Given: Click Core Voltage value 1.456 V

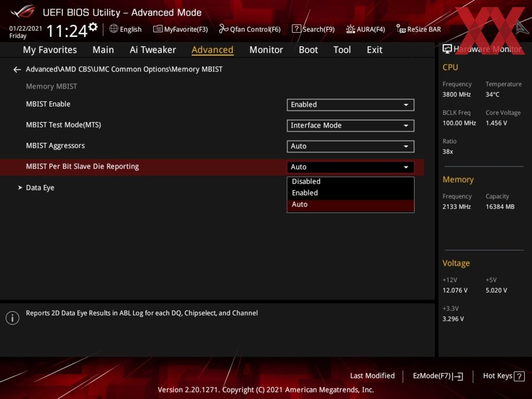Looking at the screenshot, I should (496, 123).
